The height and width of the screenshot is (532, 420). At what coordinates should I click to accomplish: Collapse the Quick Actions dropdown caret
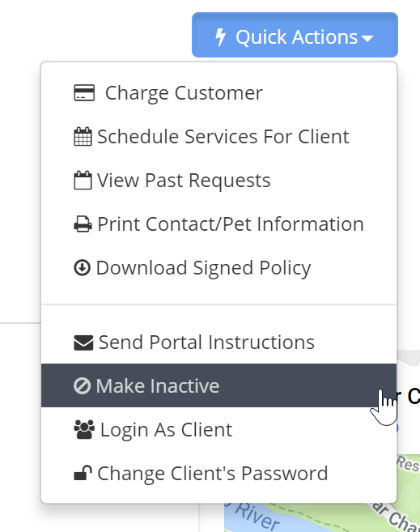coord(367,38)
